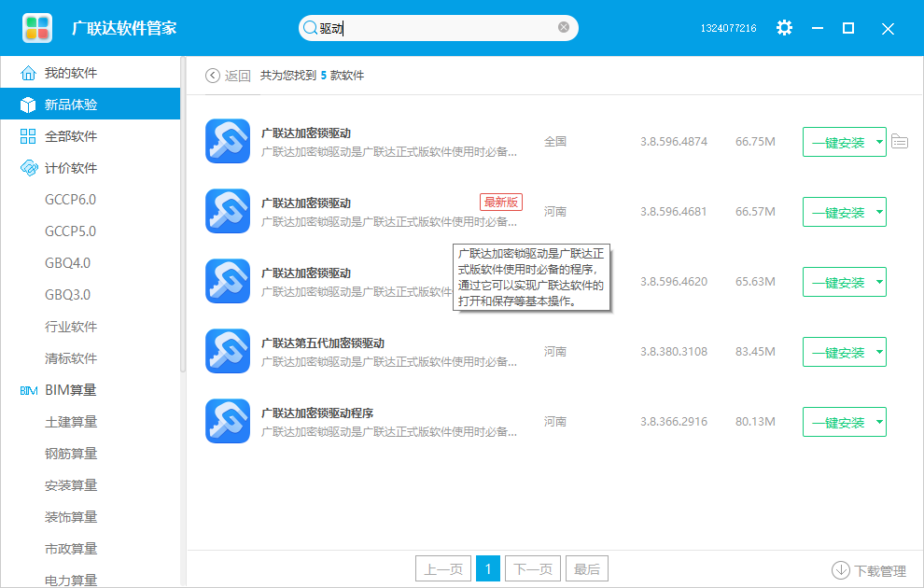
Task: Open GCCP5.0 in sidebar
Action: [x=70, y=231]
